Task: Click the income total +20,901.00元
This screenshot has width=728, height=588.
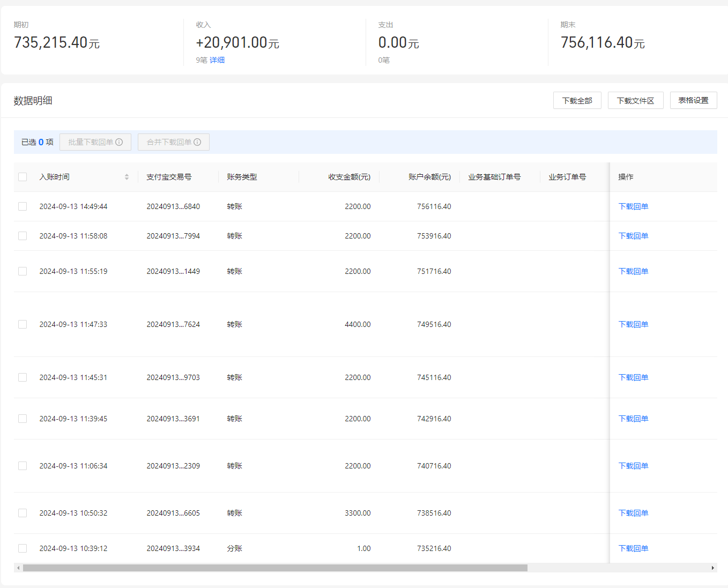Action: pyautogui.click(x=237, y=42)
